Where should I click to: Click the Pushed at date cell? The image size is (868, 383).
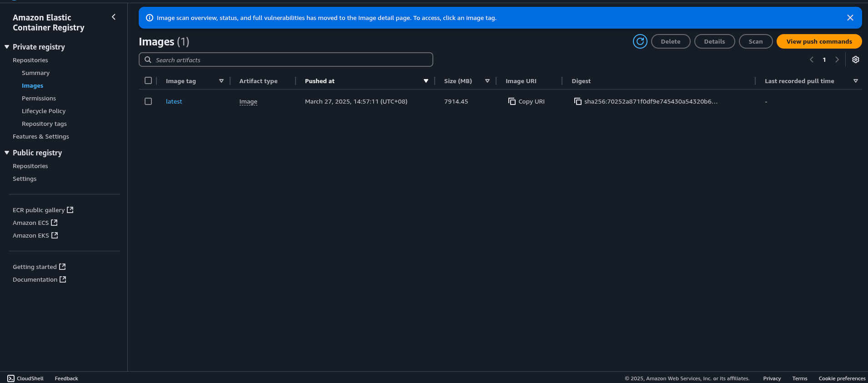(x=356, y=101)
